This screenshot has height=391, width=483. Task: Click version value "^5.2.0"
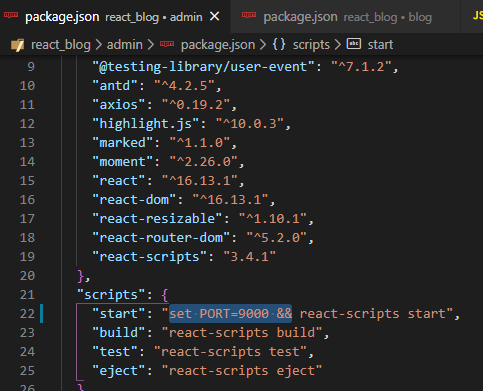tap(276, 238)
